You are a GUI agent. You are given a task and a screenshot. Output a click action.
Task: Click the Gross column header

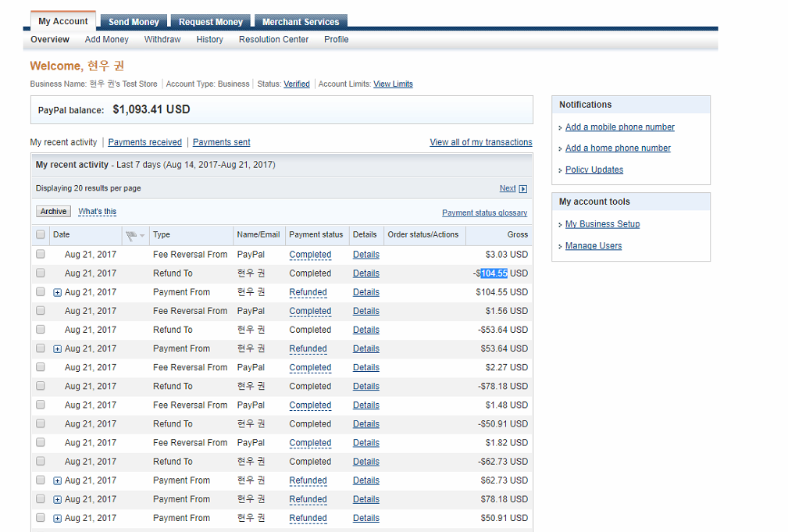[517, 234]
